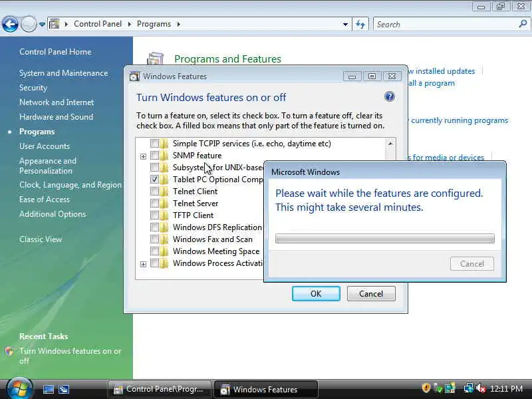
Task: Check Telnet Client checkbox
Action: [154, 192]
